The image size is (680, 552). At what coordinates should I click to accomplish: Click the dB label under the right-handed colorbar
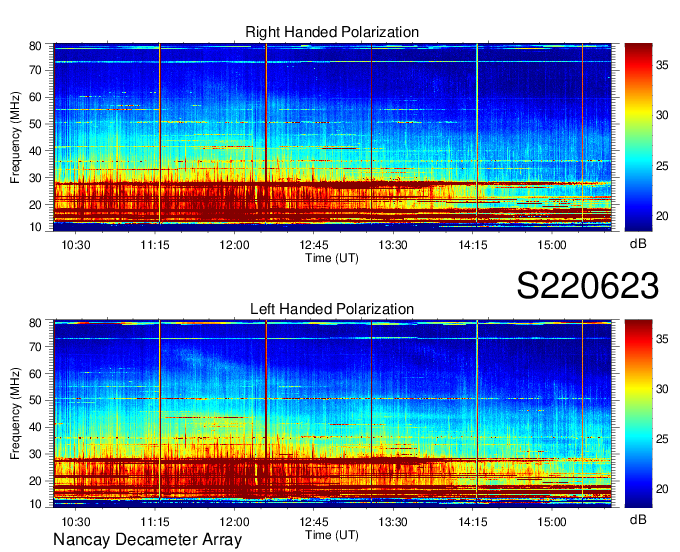(x=638, y=244)
